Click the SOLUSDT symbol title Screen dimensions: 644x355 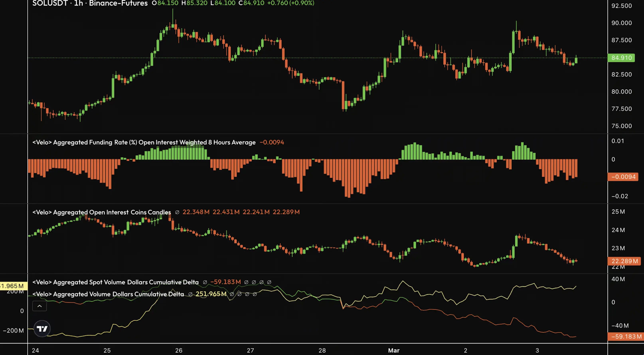(x=50, y=3)
